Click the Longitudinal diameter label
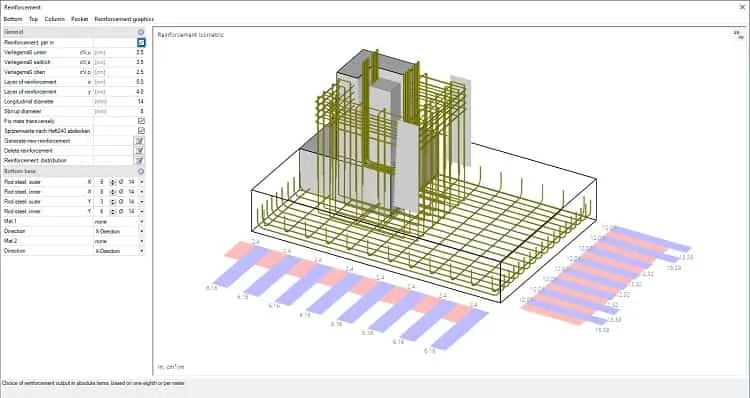 pos(29,101)
